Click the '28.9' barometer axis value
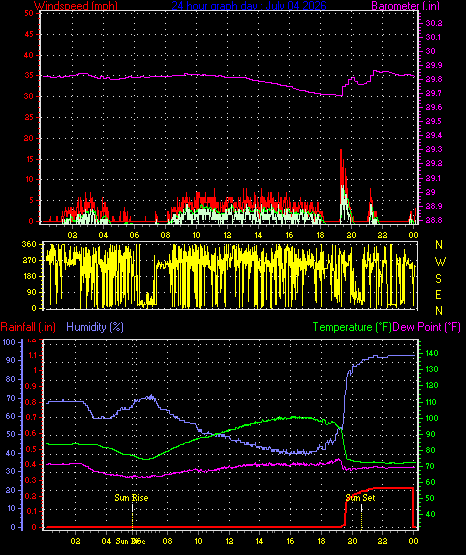Viewport: 466px width, 555px height. click(434, 206)
